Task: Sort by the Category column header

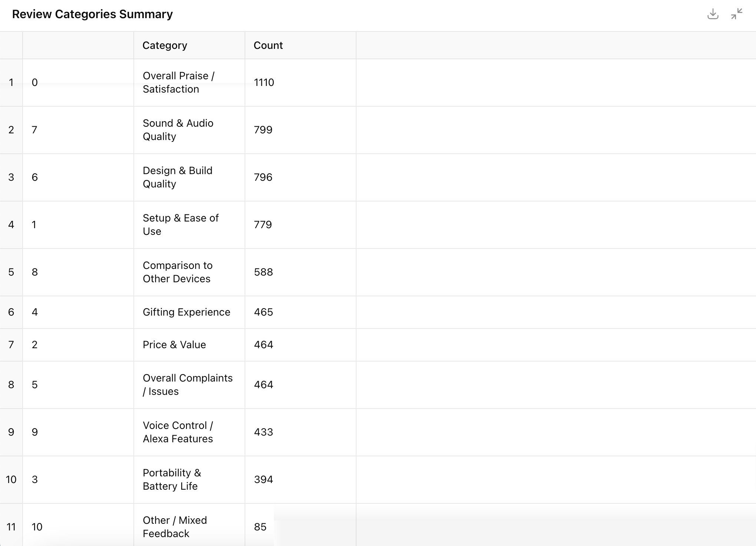Action: [x=165, y=45]
